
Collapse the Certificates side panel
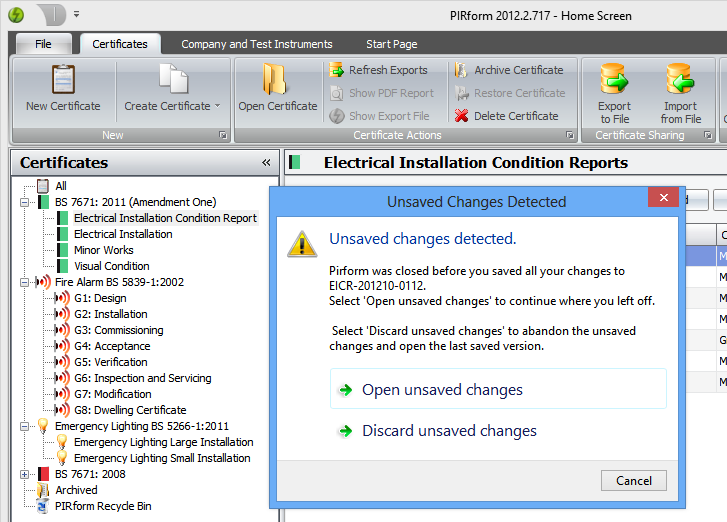click(266, 163)
